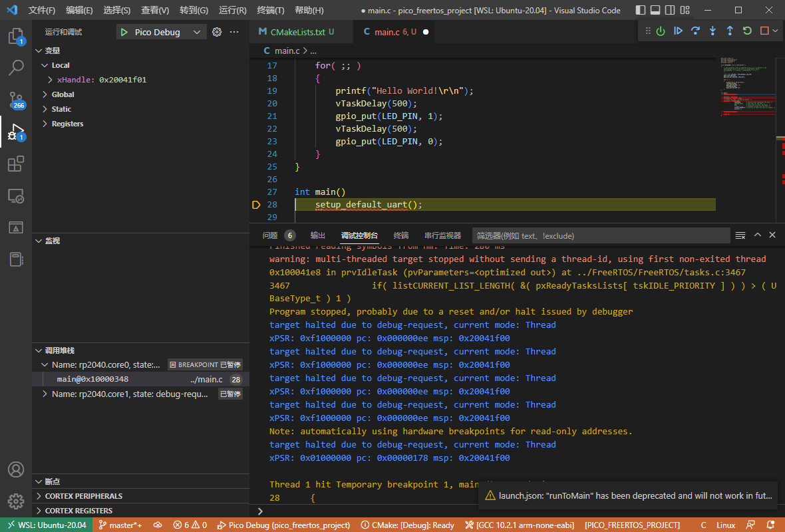Open launch.json via the gear icon
The image size is (785, 532).
pyautogui.click(x=217, y=32)
